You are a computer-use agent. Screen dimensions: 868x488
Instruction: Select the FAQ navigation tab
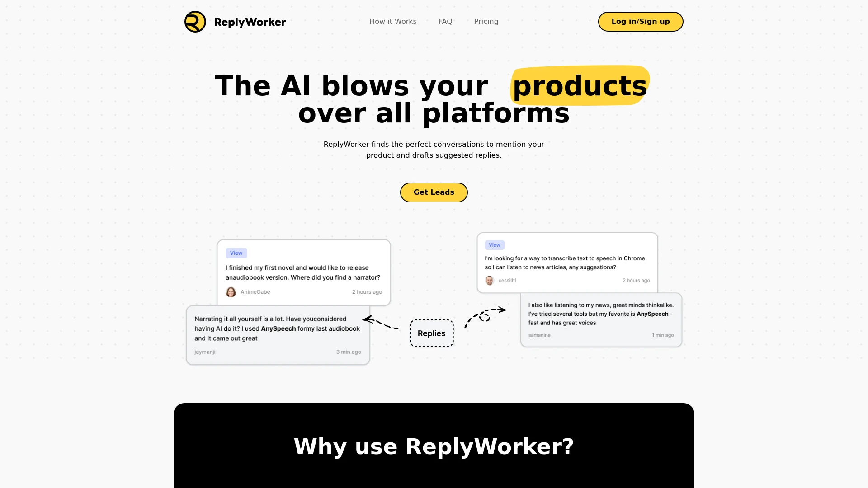[x=445, y=21]
